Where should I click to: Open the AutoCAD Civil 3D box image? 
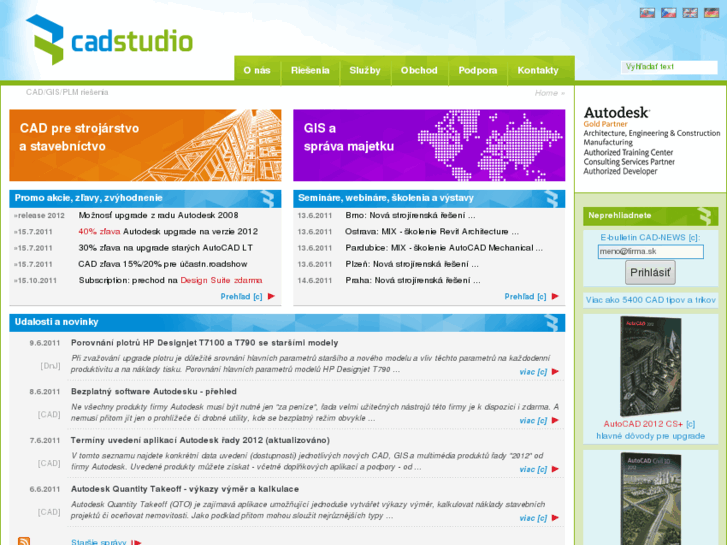tap(650, 499)
